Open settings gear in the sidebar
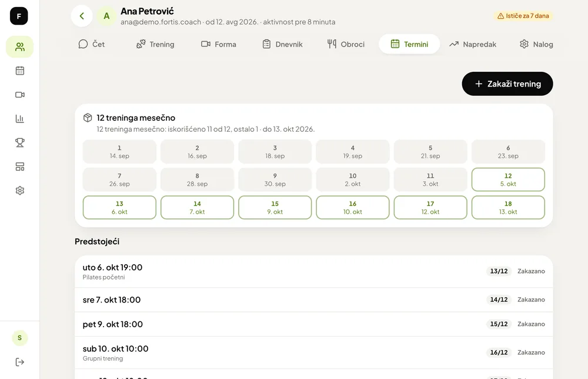588x379 pixels. (x=20, y=191)
